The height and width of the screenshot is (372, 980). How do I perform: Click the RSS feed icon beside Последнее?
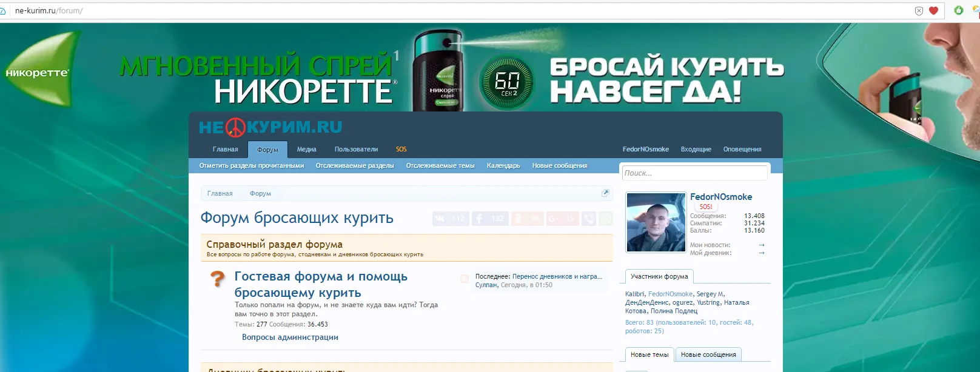465,279
